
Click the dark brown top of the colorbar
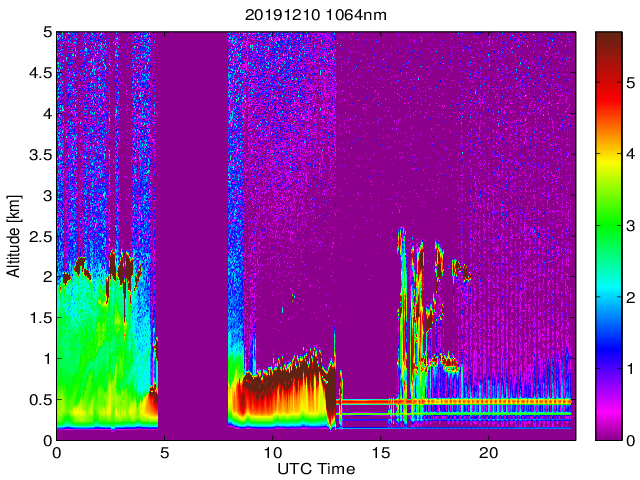pyautogui.click(x=609, y=45)
